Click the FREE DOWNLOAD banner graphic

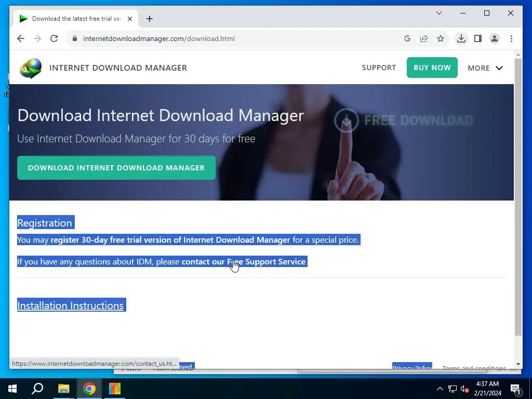pos(404,120)
